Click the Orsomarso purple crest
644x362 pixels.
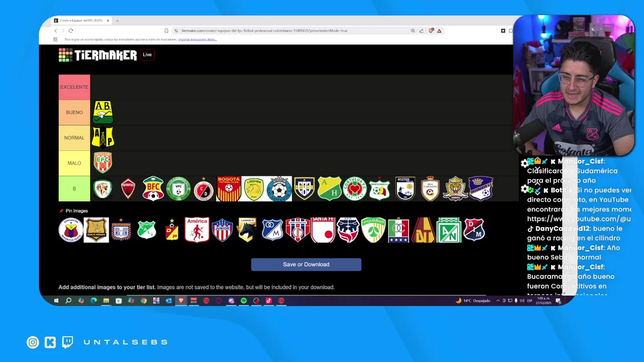(x=480, y=189)
